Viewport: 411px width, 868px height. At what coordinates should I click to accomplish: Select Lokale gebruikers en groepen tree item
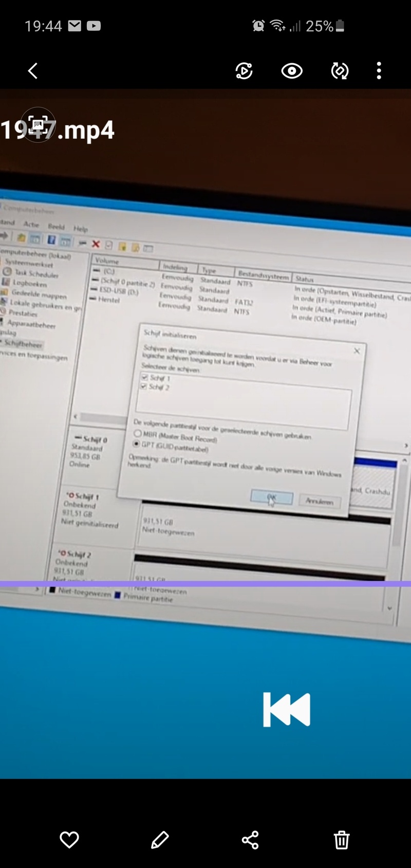[45, 305]
